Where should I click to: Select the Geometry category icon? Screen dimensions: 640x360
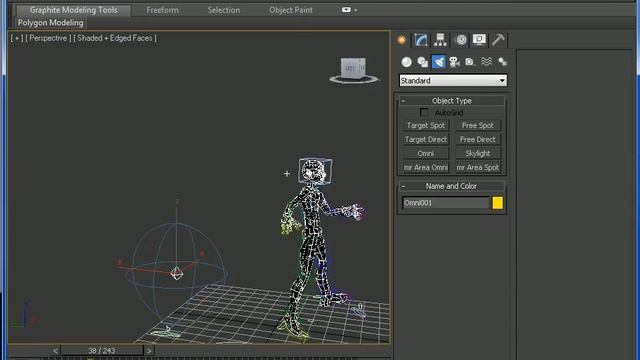point(407,62)
